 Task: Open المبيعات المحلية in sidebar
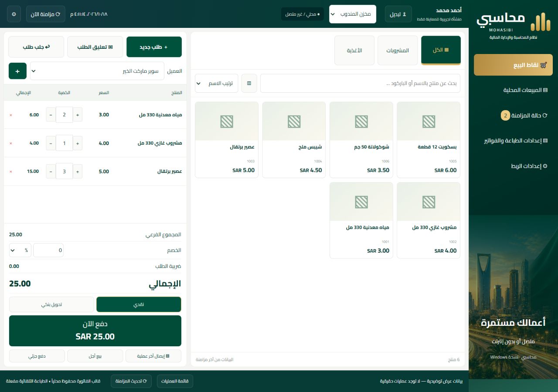point(513,90)
